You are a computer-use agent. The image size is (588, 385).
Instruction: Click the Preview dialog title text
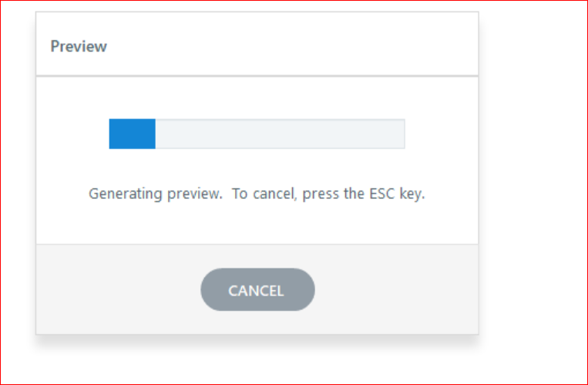79,46
